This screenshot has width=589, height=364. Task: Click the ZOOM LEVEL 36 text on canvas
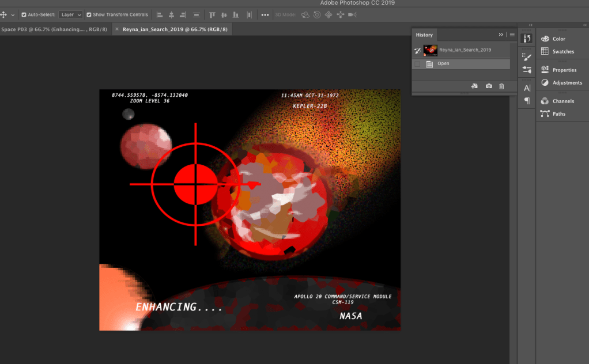tap(149, 101)
